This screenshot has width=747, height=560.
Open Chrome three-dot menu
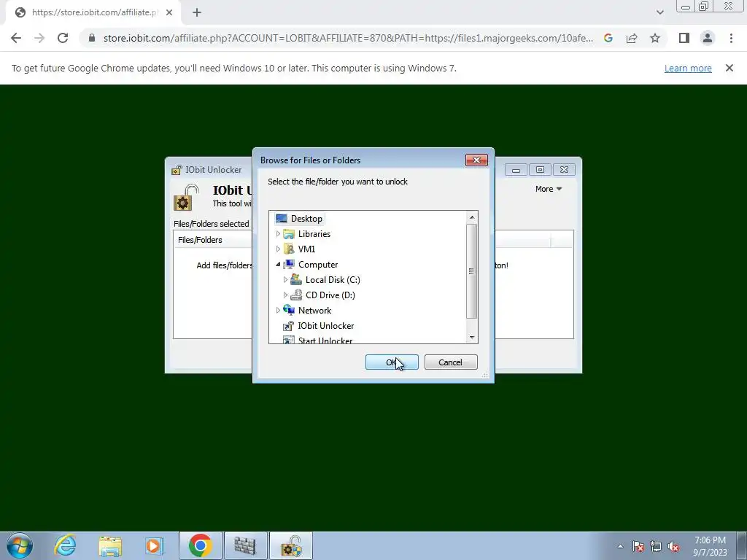point(731,38)
